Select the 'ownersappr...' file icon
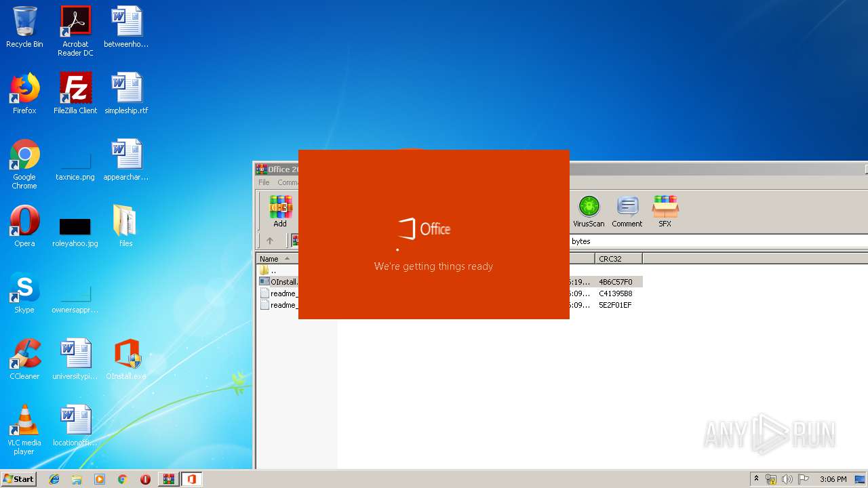 (75, 299)
